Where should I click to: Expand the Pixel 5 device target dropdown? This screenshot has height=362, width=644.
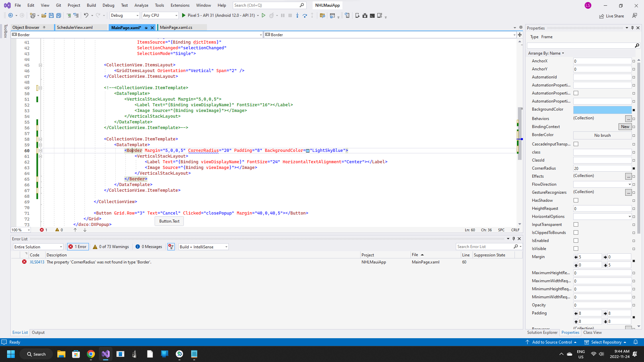point(258,15)
